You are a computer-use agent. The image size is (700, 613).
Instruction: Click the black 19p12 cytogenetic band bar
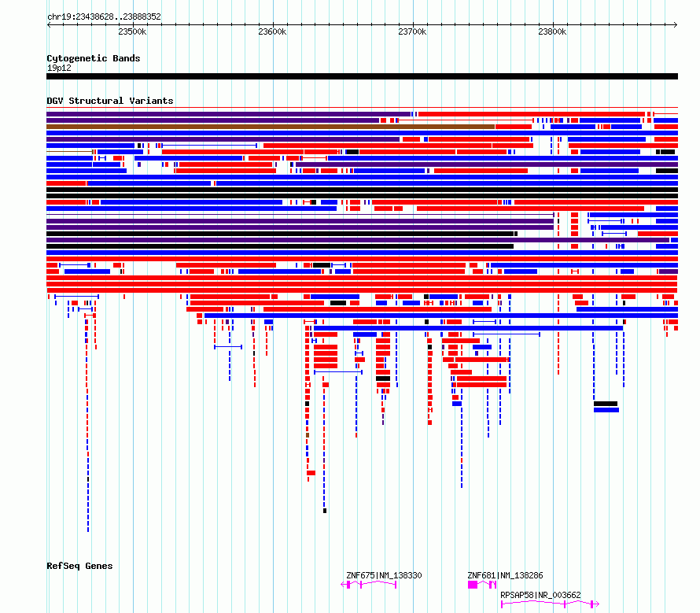pos(362,76)
